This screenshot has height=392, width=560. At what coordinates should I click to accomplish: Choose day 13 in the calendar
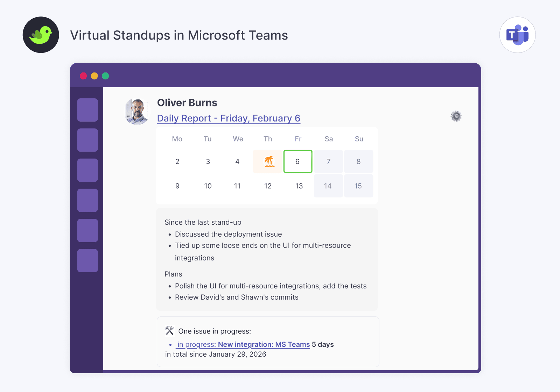coord(299,186)
